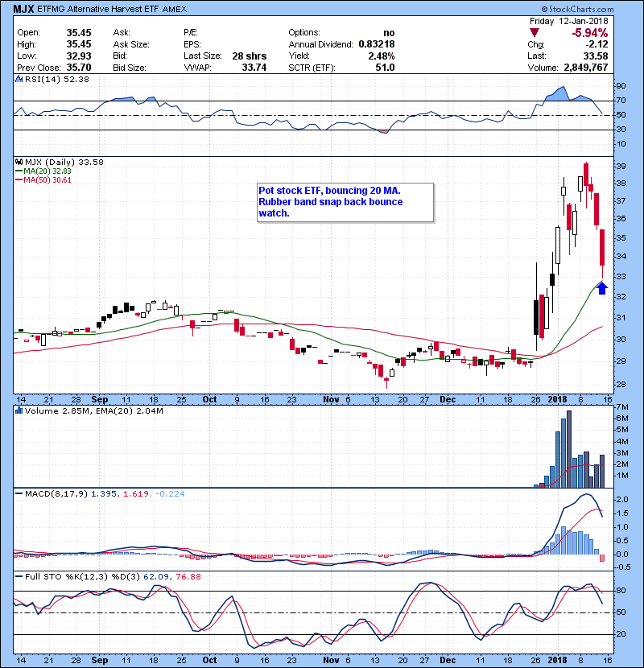Click the RSI(14) 52.38 indicator label

[57, 79]
